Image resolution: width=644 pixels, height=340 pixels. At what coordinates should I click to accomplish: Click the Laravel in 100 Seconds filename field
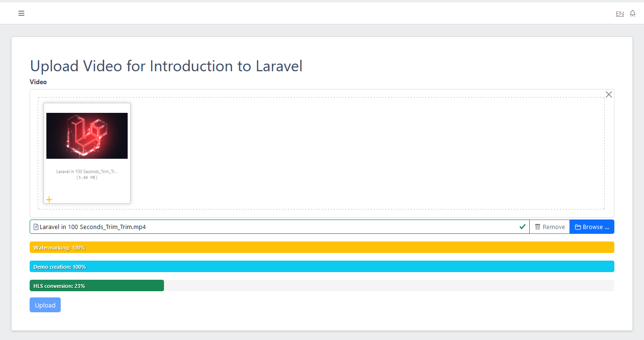click(239, 227)
